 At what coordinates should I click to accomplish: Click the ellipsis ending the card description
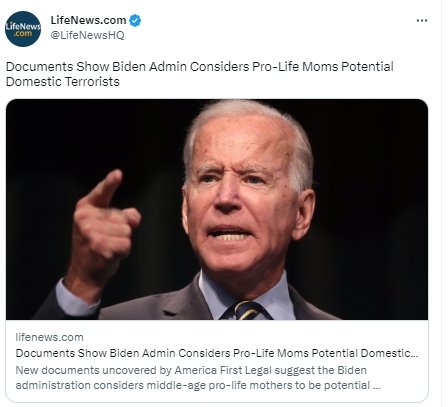coord(377,386)
